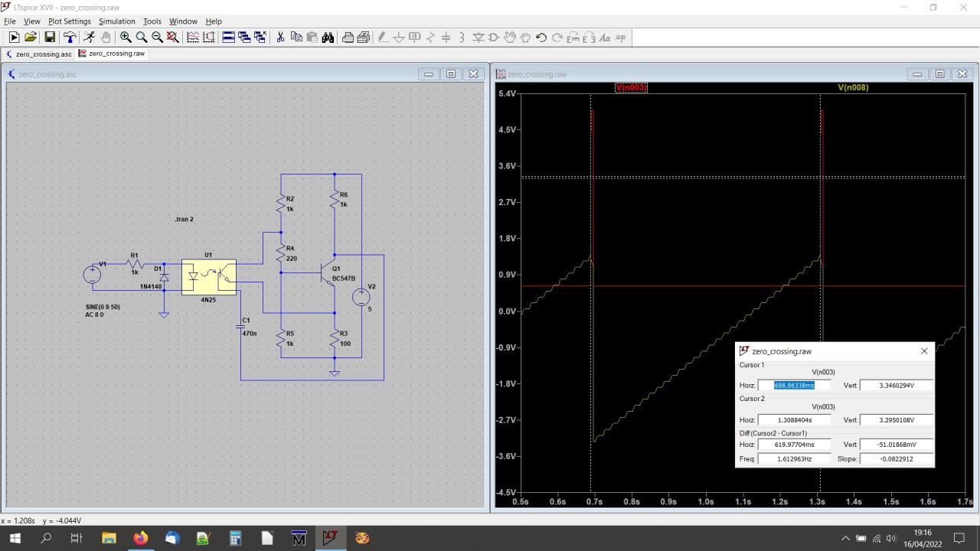Open the Simulation menu
The height and width of the screenshot is (551, 980).
(116, 21)
